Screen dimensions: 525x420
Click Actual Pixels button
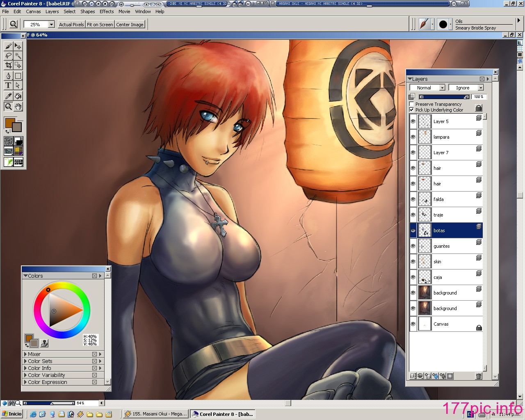point(71,25)
